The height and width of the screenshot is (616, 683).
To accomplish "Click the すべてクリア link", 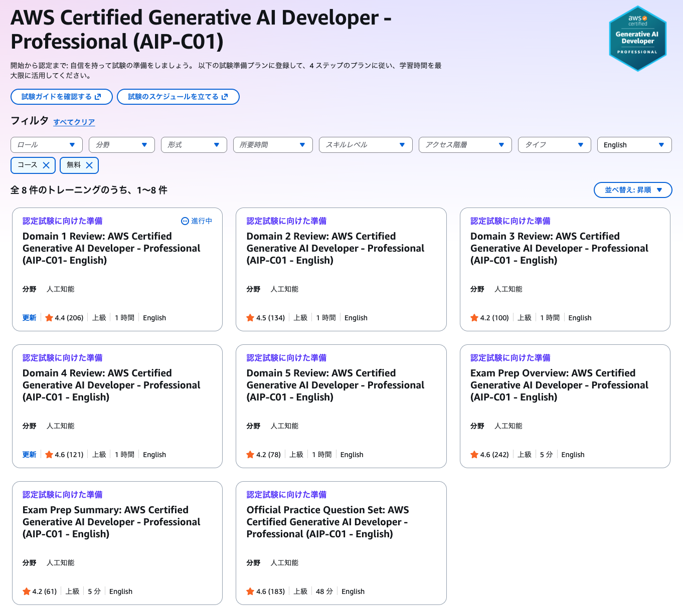I will tap(74, 122).
